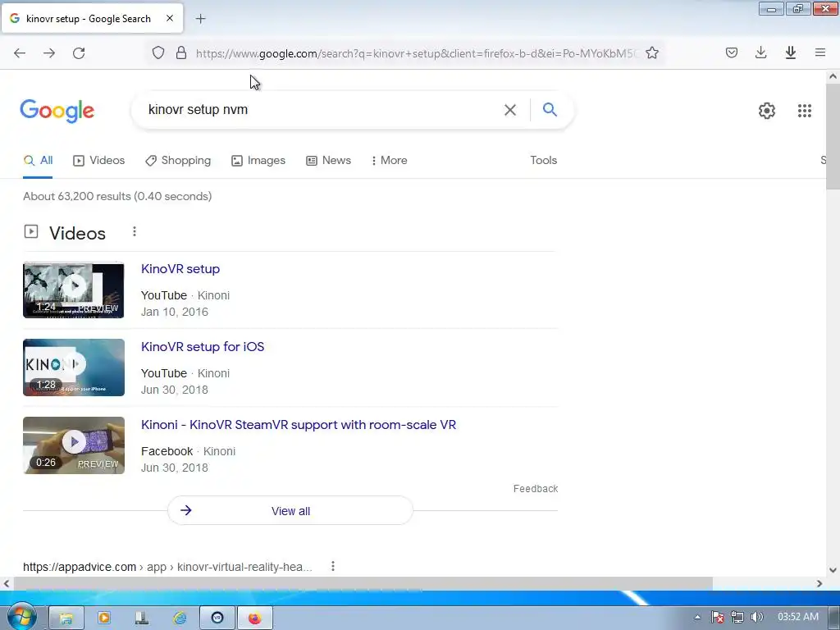This screenshot has height=630, width=840.
Task: Open the Videos section three-dot menu
Action: (135, 231)
